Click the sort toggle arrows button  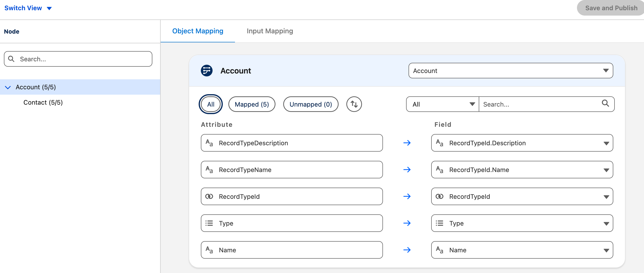(x=354, y=104)
